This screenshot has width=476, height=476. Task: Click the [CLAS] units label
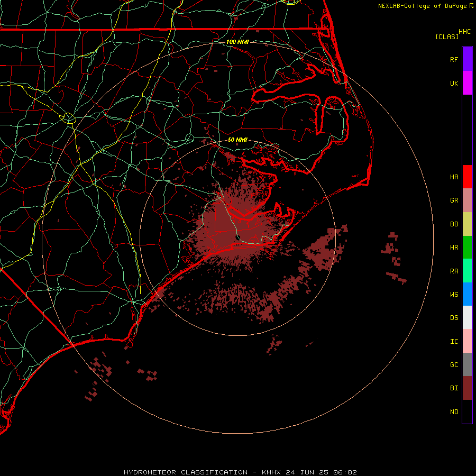pos(447,36)
